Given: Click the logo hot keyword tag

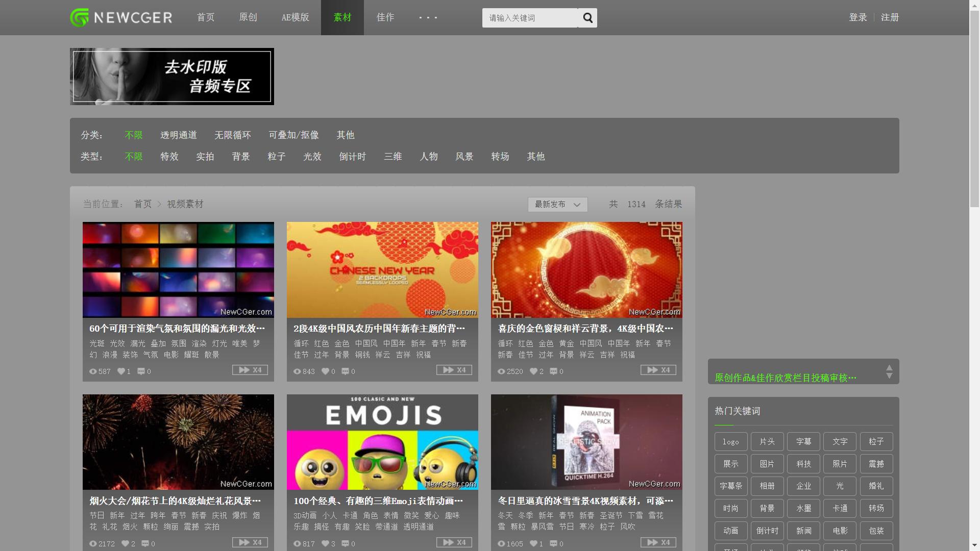Looking at the screenshot, I should click(x=730, y=442).
